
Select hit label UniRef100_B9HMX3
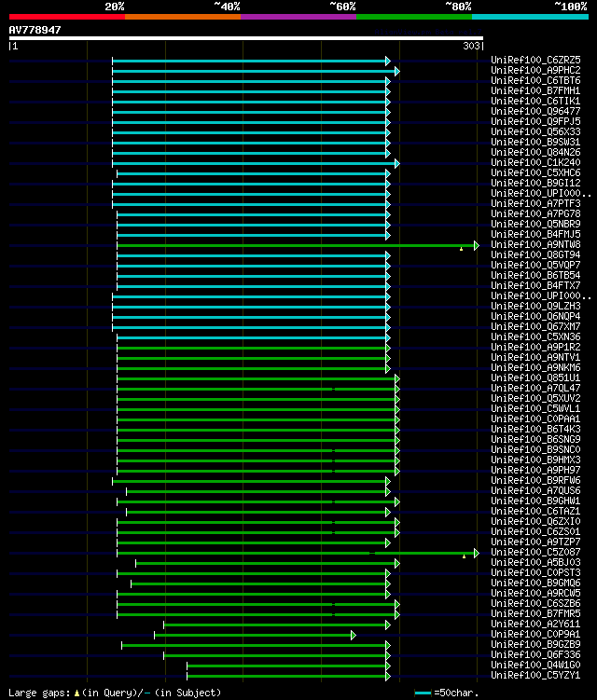[535, 460]
